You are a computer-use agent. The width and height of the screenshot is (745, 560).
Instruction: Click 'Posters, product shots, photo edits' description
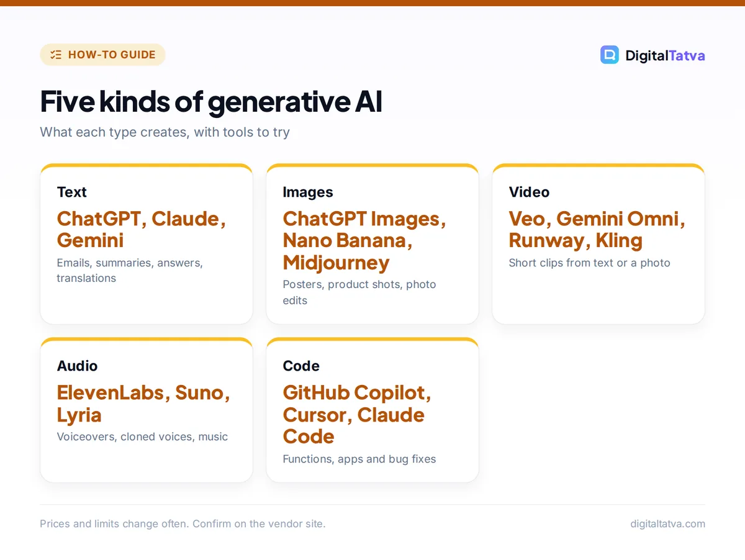(359, 292)
